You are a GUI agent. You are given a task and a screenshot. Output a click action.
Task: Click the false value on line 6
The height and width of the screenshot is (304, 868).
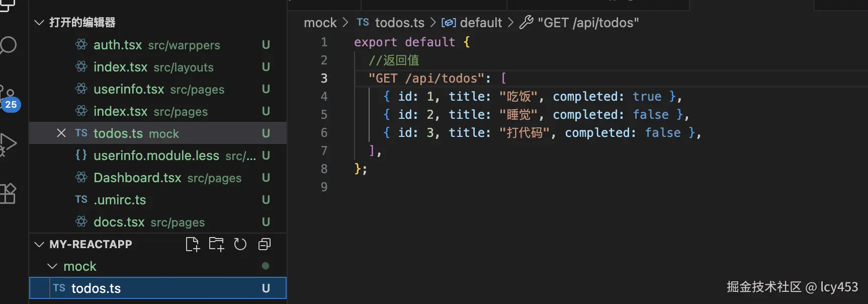663,132
